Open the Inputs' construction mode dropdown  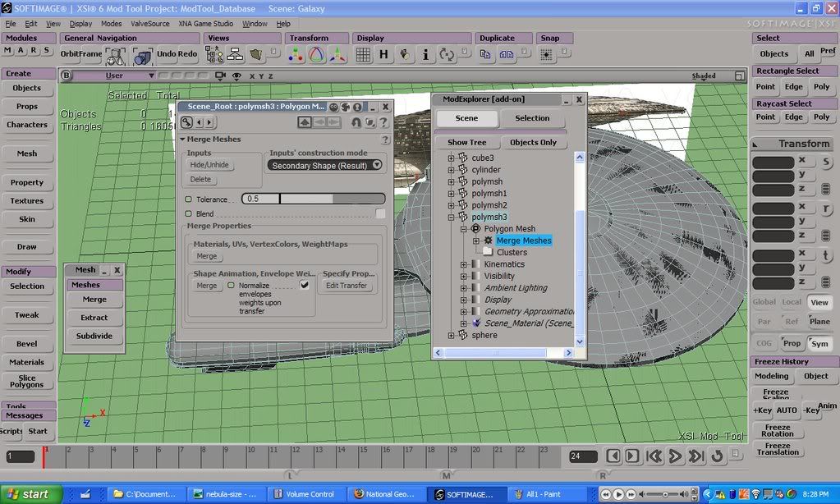324,166
